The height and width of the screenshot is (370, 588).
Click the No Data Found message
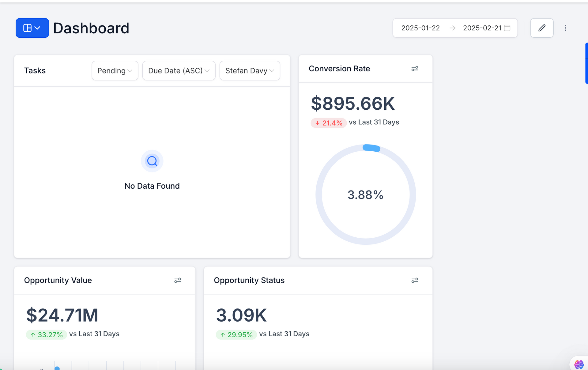(x=152, y=186)
